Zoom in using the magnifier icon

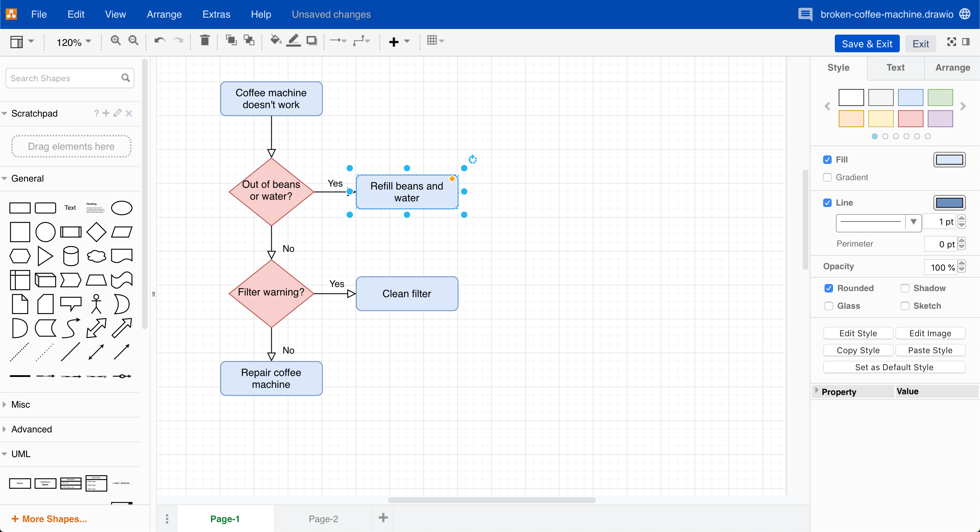tap(115, 40)
